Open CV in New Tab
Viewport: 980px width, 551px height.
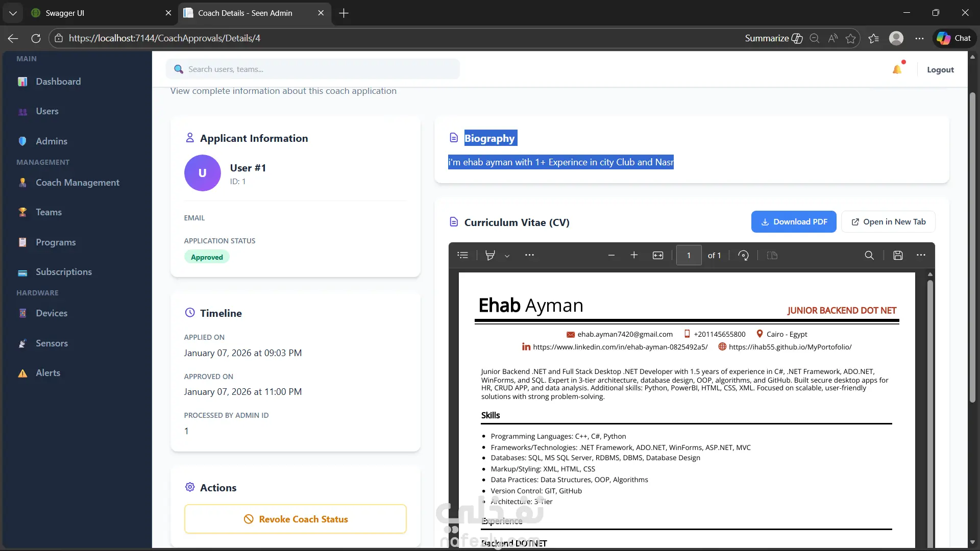[x=888, y=221]
